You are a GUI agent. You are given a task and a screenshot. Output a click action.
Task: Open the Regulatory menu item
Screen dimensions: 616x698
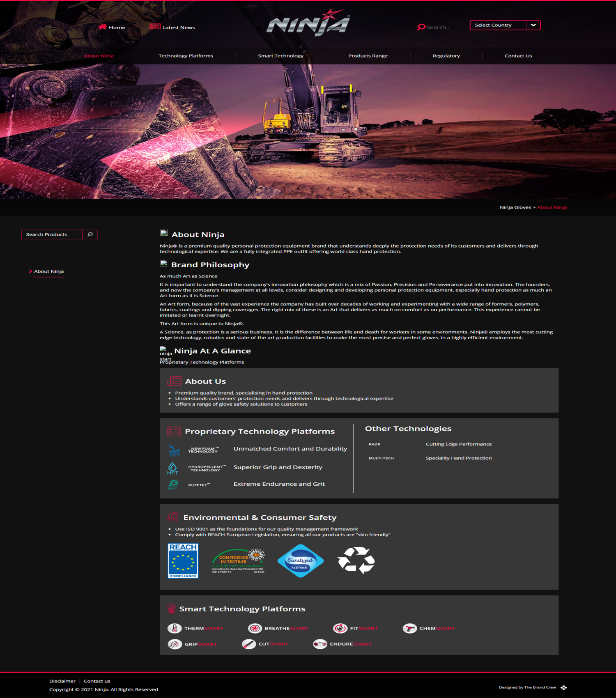(446, 56)
